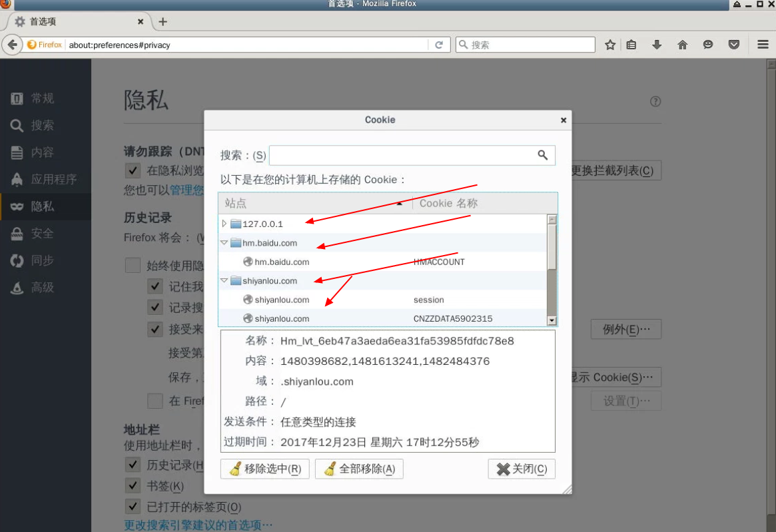Close the Cookie dialog with X
Image resolution: width=776 pixels, height=532 pixels.
(564, 121)
